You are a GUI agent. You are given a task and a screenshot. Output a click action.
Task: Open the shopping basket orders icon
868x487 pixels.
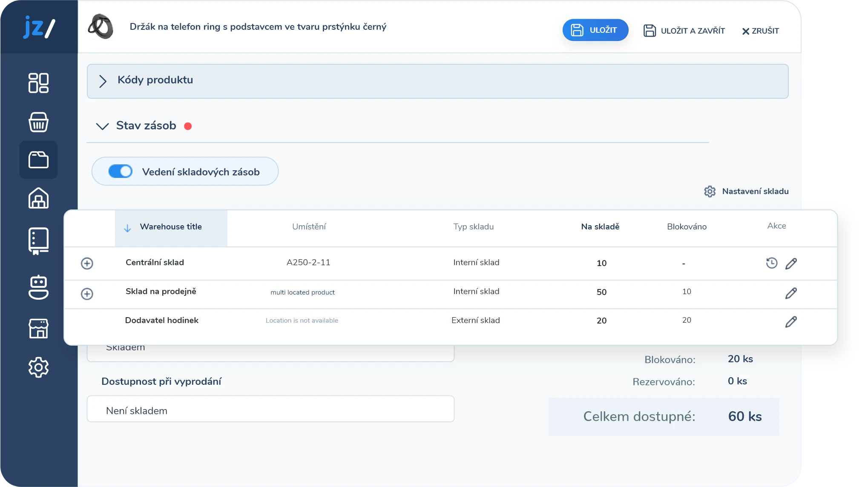[38, 122]
